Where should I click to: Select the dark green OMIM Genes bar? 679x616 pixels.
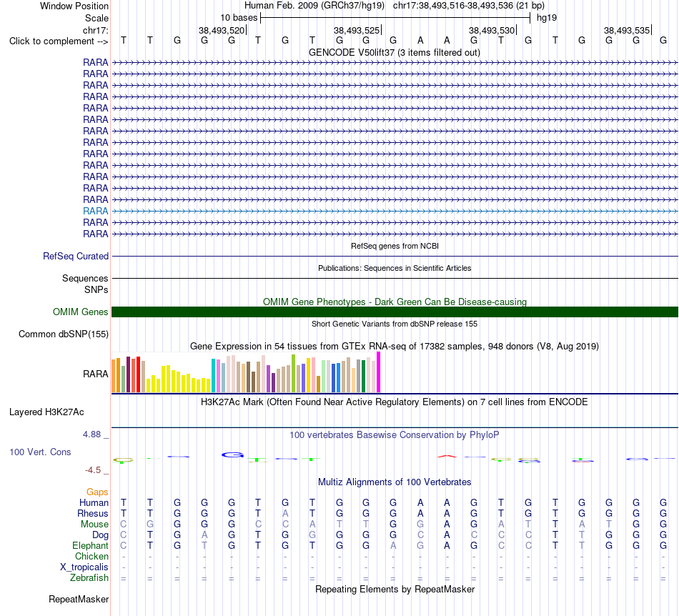(x=395, y=312)
